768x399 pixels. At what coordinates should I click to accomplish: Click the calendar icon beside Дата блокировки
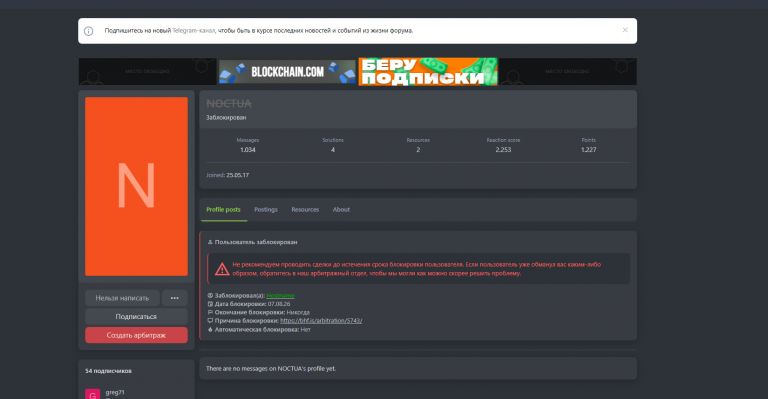click(210, 304)
